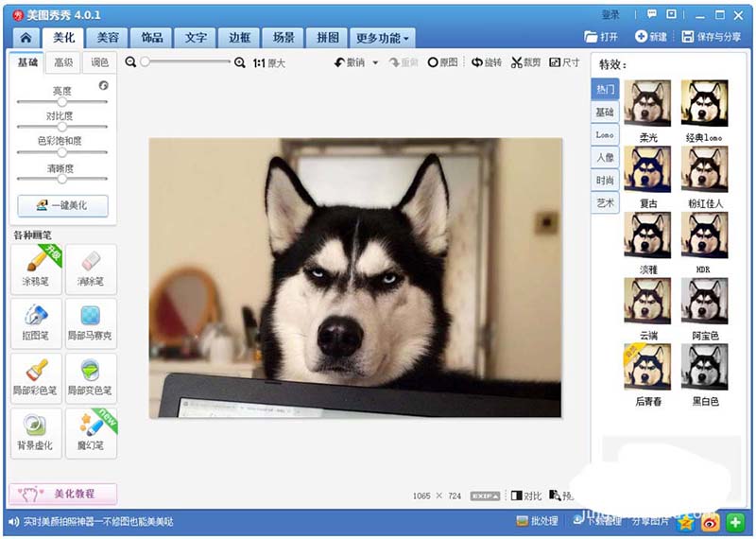This screenshot has height=539, width=756.
Task: Apply the 复古 vintage effect thumbnail
Action: (647, 169)
